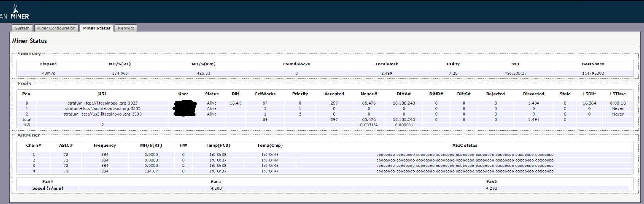Click chip temperature I:0 O:48
Screen dimensions: 644x204
point(270,166)
